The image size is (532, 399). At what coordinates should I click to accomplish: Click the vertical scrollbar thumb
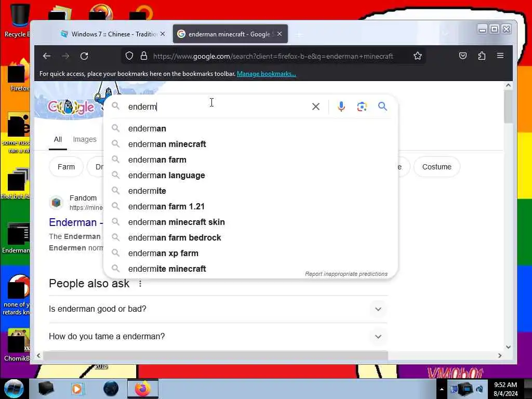(508, 107)
